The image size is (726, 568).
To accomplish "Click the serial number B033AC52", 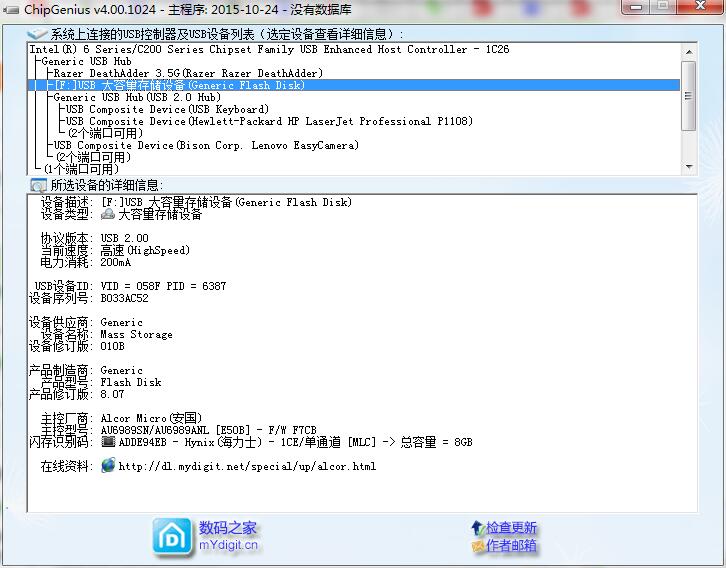I will [125, 298].
